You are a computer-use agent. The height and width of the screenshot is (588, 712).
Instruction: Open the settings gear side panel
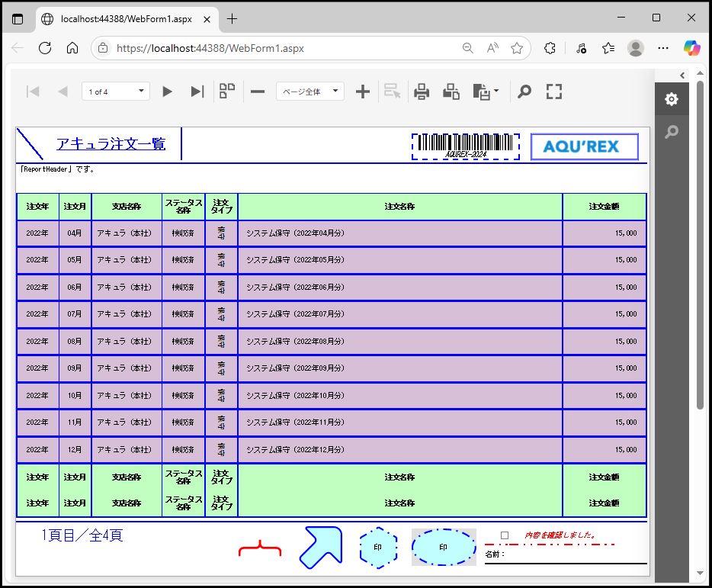click(671, 99)
